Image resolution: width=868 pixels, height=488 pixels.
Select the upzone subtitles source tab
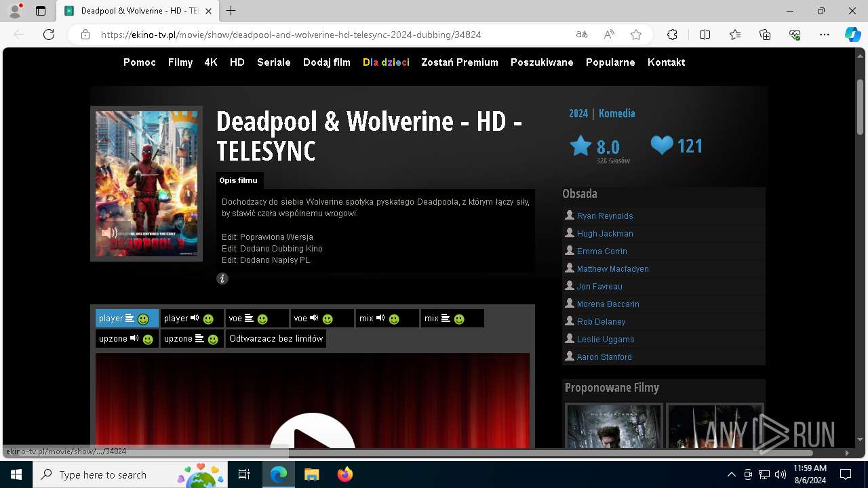click(x=192, y=339)
